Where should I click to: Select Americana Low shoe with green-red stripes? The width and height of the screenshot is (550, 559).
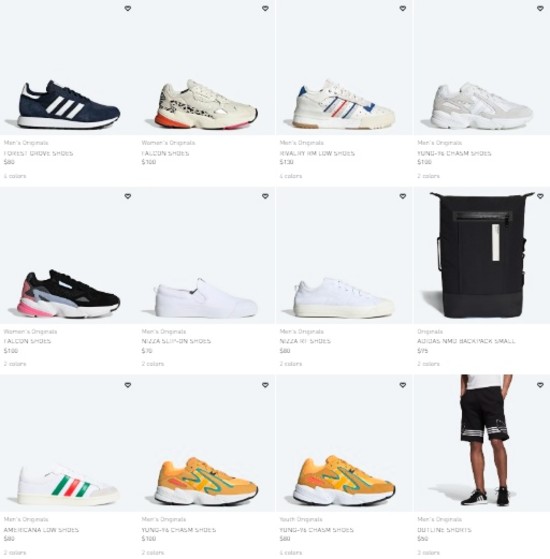tap(68, 484)
